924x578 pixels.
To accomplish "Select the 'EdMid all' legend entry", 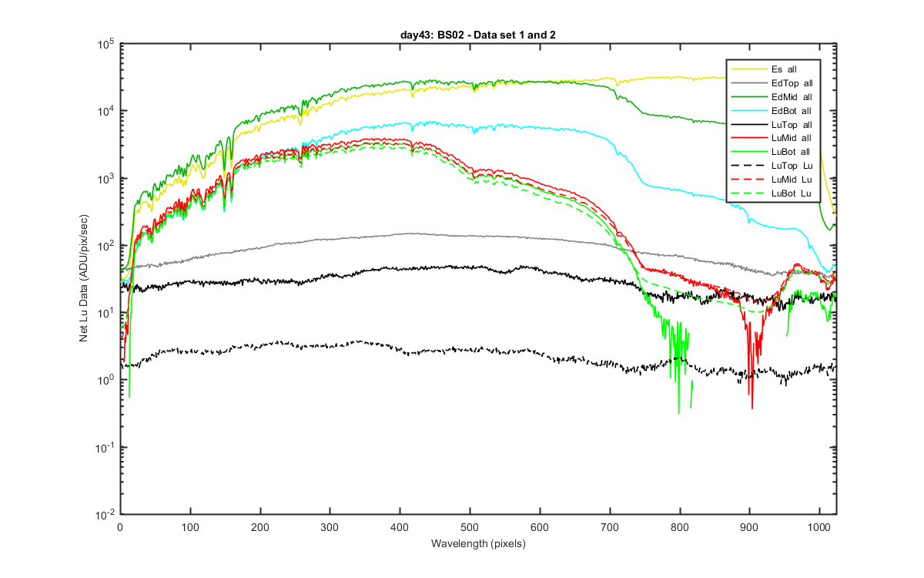I will point(773,97).
